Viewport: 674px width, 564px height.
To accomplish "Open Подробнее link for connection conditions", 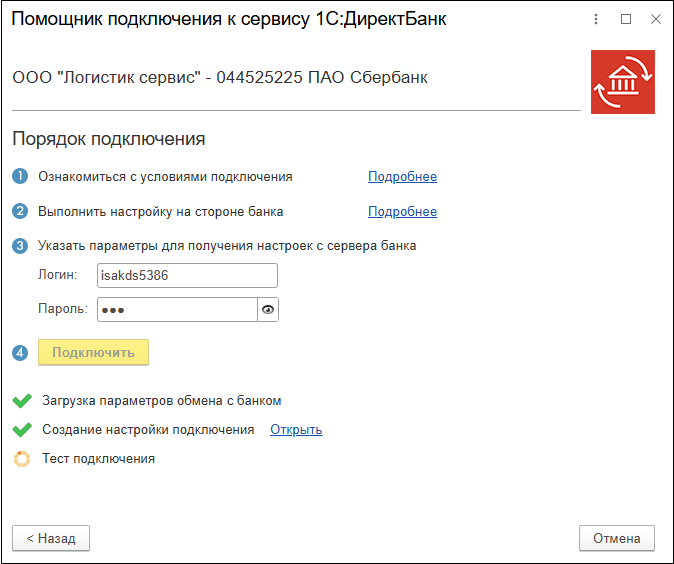I will (402, 177).
